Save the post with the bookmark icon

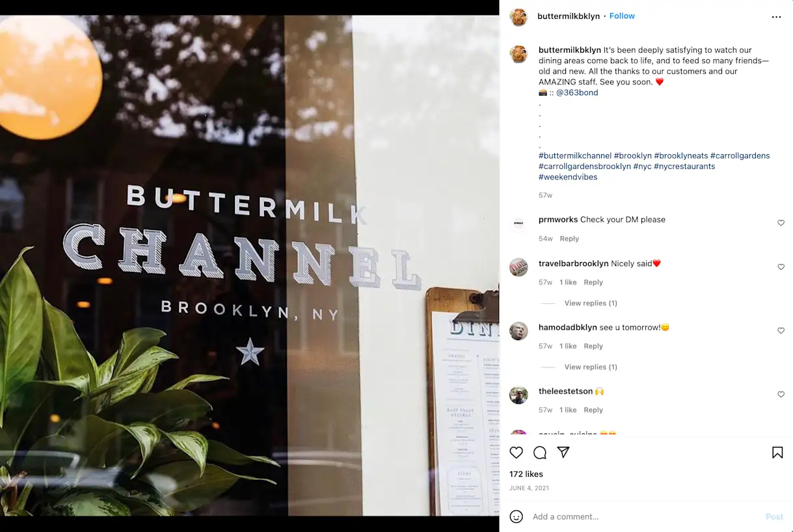coord(777,453)
